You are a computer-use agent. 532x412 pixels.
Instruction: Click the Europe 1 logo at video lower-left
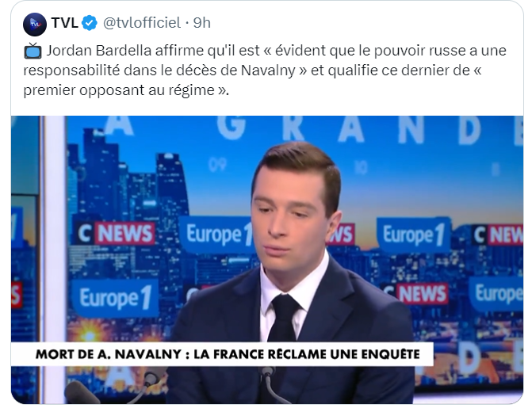115,298
